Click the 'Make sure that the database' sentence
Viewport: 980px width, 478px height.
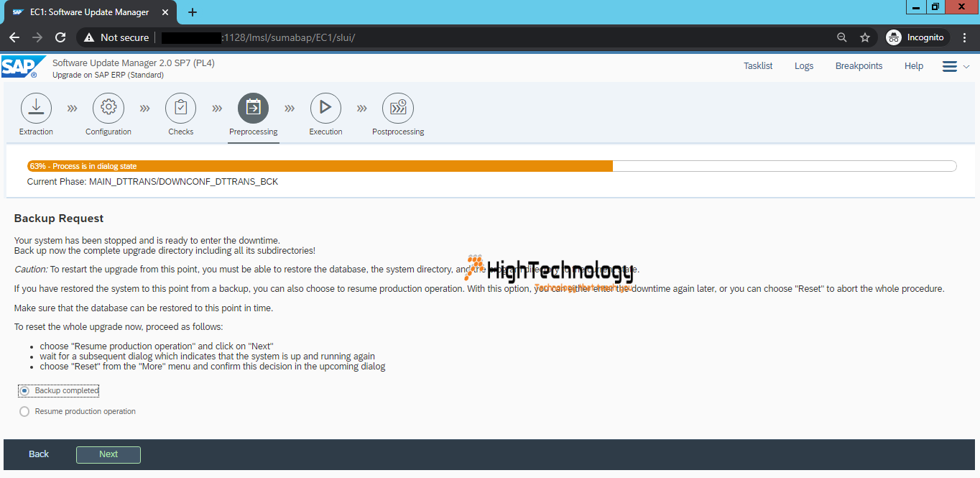144,308
